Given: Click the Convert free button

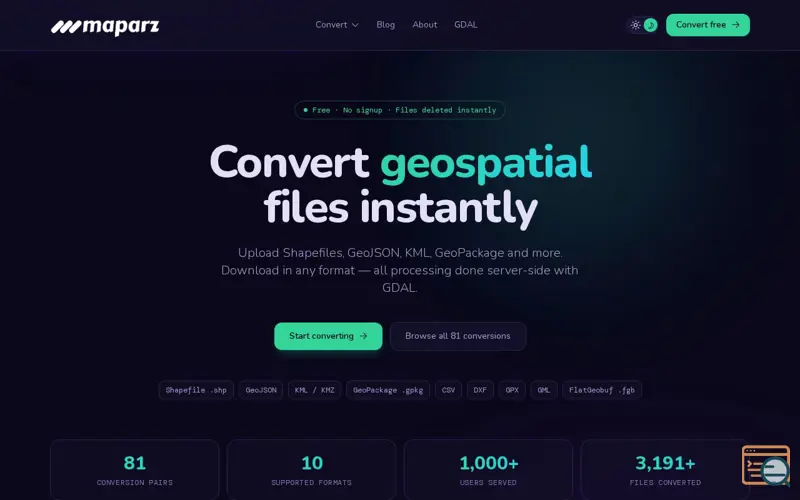Looking at the screenshot, I should 708,25.
